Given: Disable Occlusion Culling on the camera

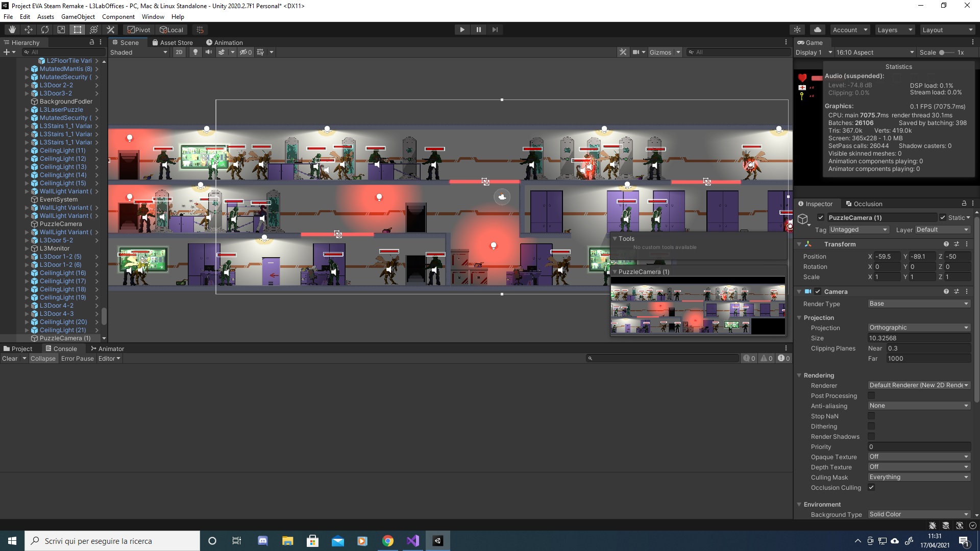Looking at the screenshot, I should (x=872, y=488).
